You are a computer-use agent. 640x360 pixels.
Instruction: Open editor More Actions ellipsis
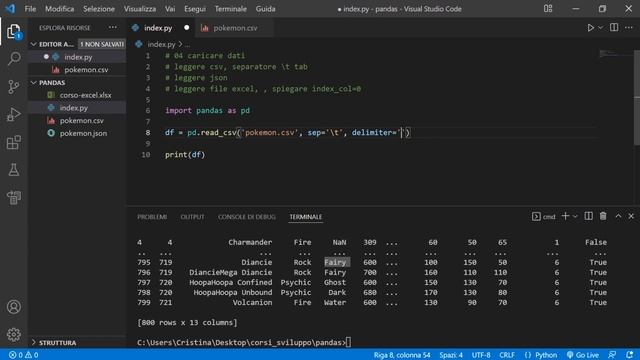[629, 28]
